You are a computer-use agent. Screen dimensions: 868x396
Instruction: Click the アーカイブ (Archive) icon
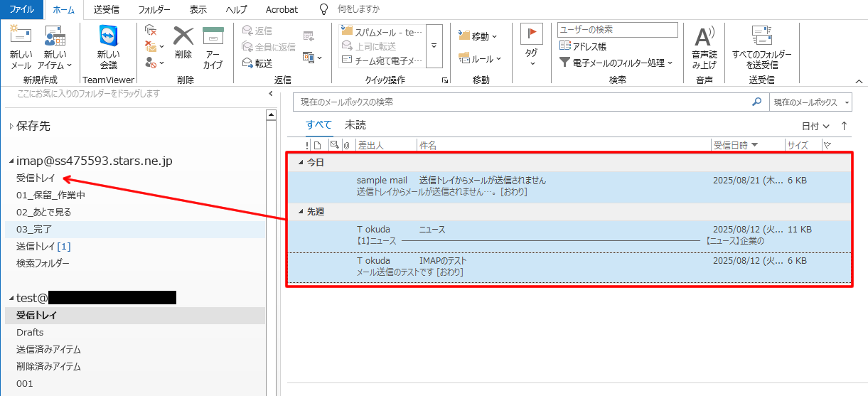pos(213,36)
